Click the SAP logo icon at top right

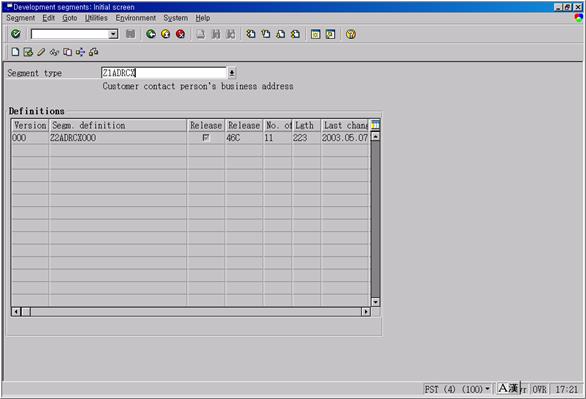tap(579, 18)
